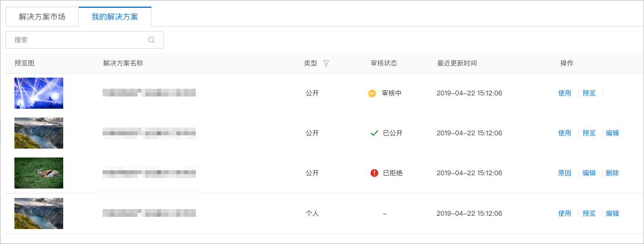Open the 类型 column filter icon

tap(326, 63)
